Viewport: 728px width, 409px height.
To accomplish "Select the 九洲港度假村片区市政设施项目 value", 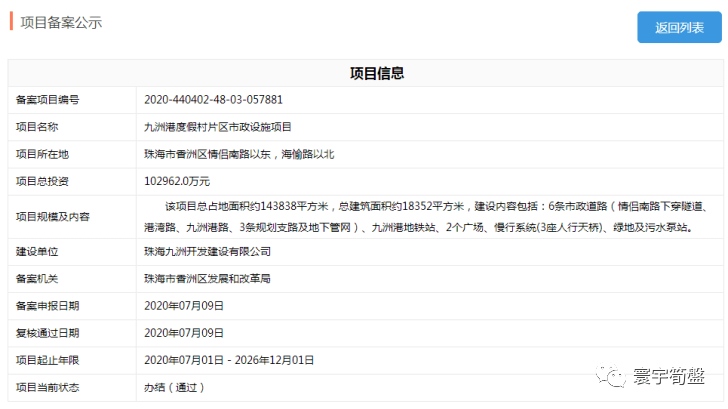I will click(x=217, y=127).
